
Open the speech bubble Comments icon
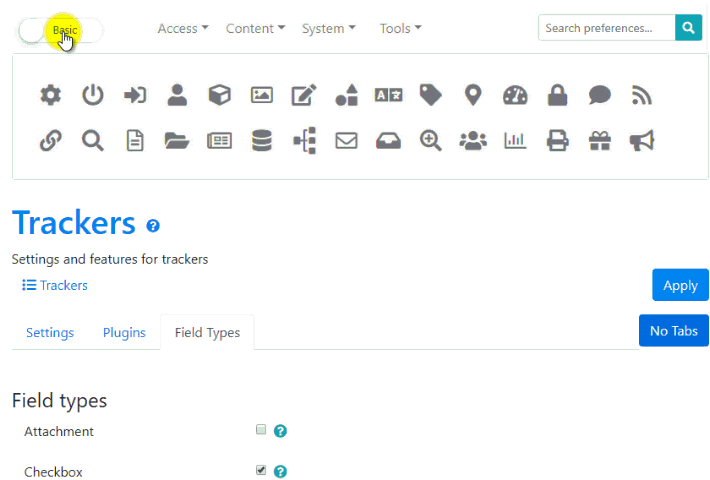[x=600, y=95]
